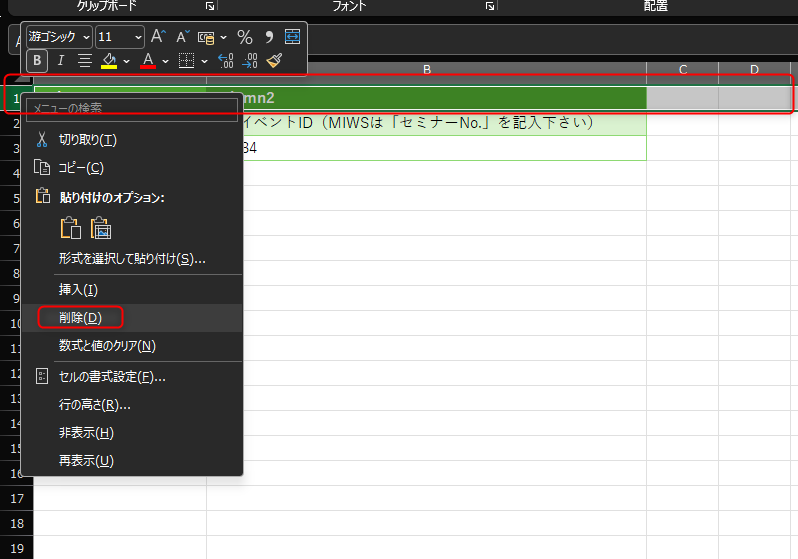Toggle center alignment in mini toolbar
798x559 pixels.
click(x=85, y=61)
